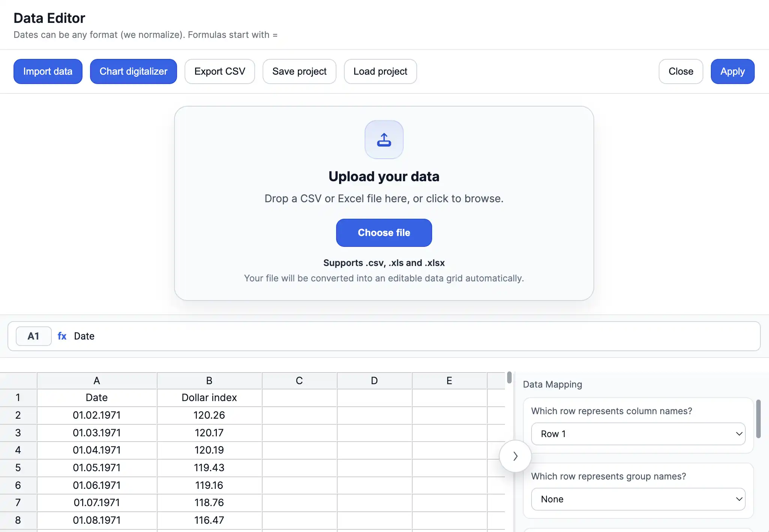
Task: Click Choose file to browse for data
Action: (x=384, y=233)
